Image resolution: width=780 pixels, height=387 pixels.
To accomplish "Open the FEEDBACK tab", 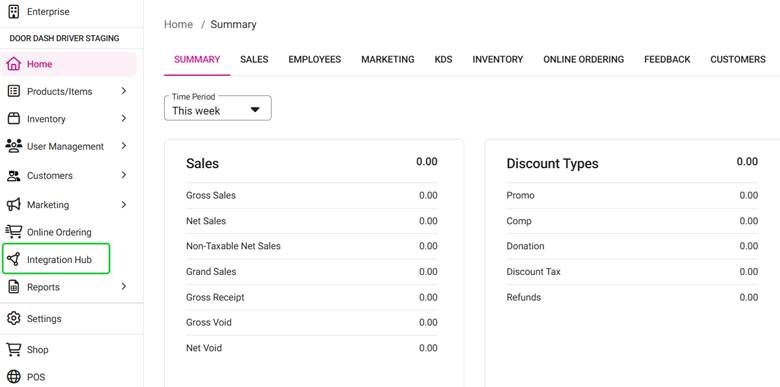I will (x=667, y=60).
